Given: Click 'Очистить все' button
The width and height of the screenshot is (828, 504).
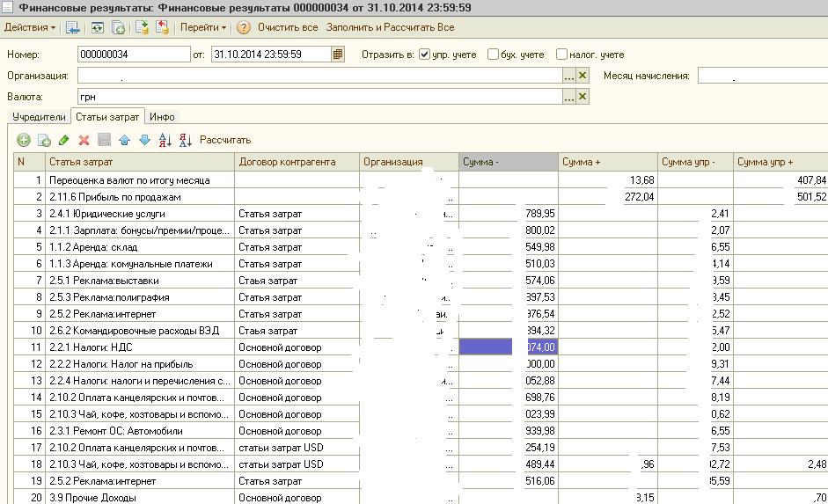Looking at the screenshot, I should pyautogui.click(x=288, y=27).
